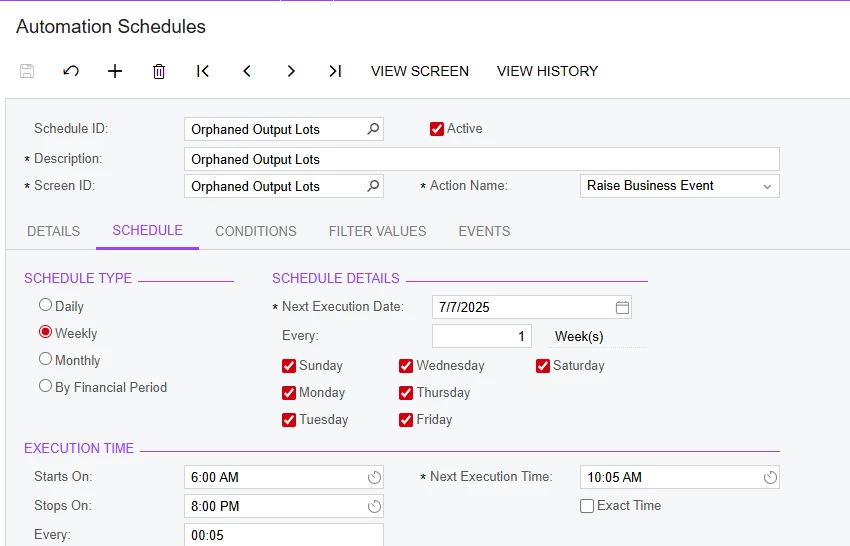Open Next Execution Time clock picker
Viewport: 850px width, 546px height.
770,477
